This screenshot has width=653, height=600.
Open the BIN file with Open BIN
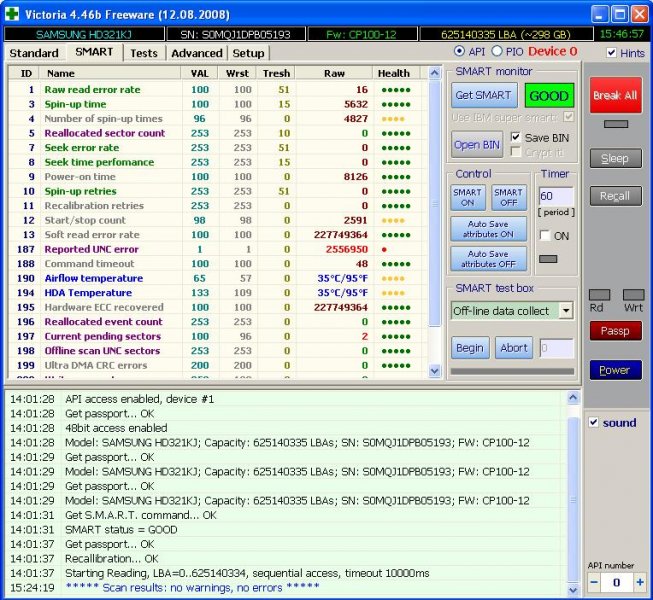pos(477,144)
